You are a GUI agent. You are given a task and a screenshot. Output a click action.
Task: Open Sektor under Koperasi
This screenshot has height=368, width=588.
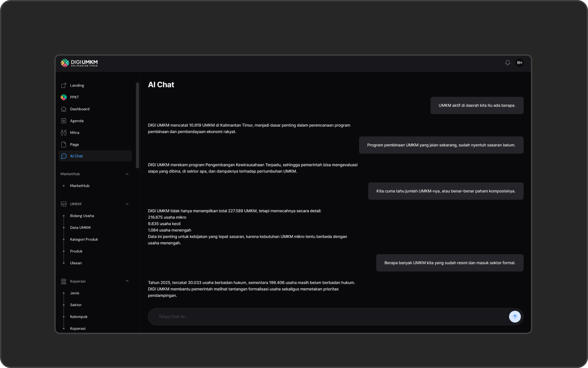[76, 305]
